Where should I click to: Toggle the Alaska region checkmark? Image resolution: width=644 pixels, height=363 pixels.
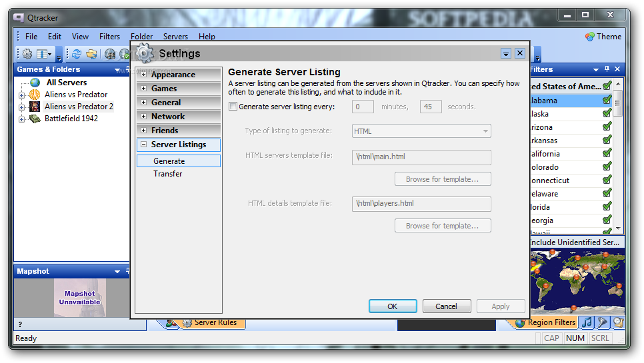pos(607,113)
